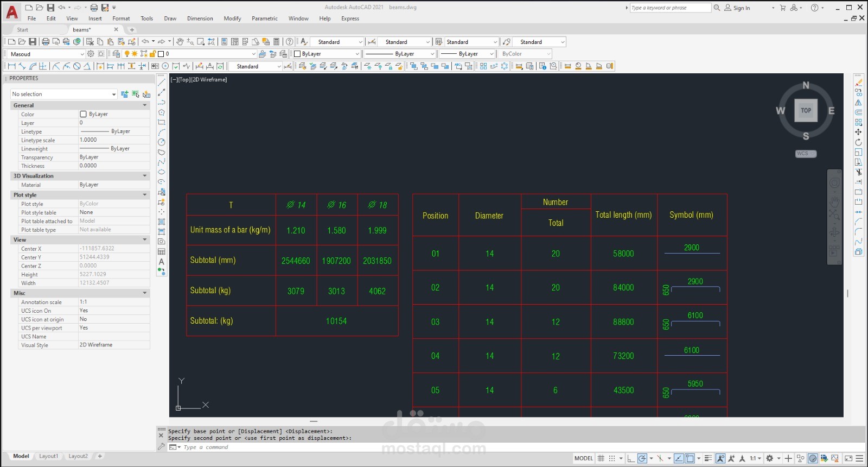The height and width of the screenshot is (467, 868).
Task: Toggle the drawing grid display in status bar
Action: tap(601, 458)
